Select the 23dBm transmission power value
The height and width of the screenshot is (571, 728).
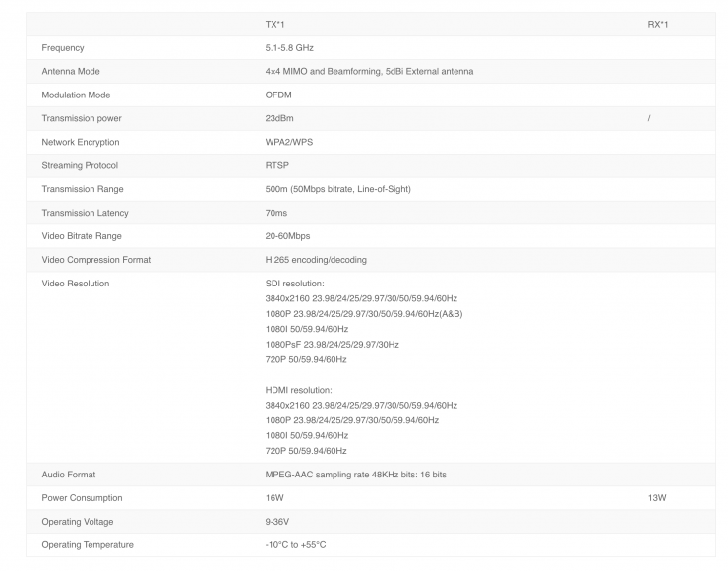point(281,118)
